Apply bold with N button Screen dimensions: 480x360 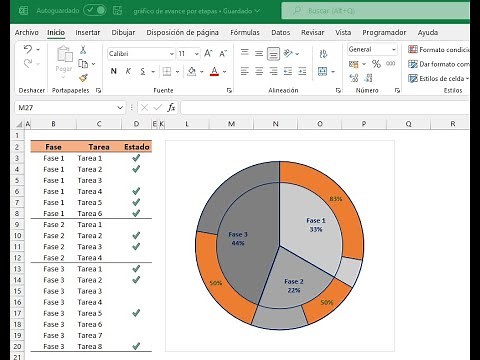click(114, 71)
